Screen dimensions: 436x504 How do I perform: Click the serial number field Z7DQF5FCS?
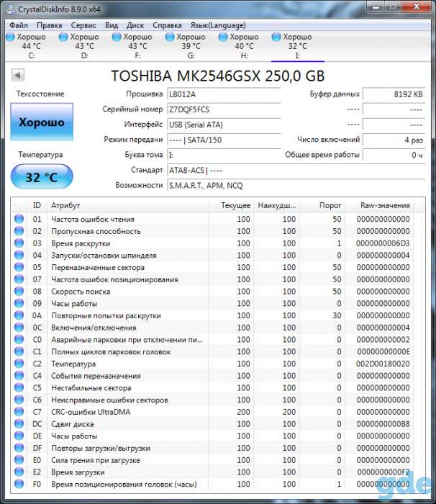point(224,109)
